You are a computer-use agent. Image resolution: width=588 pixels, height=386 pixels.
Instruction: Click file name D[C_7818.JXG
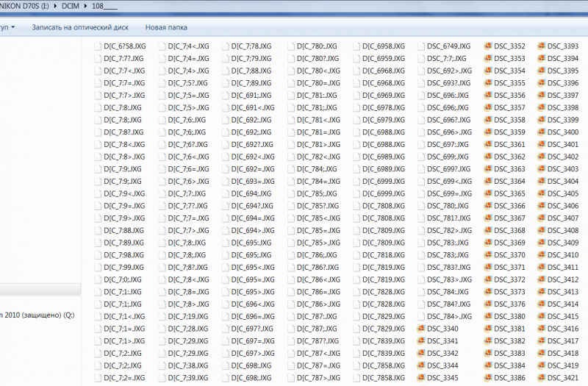coord(384,255)
